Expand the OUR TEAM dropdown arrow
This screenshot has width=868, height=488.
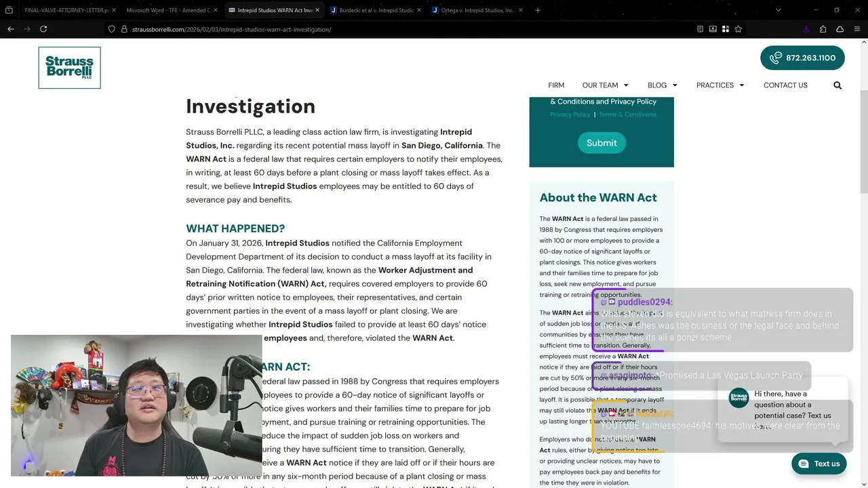coord(626,85)
